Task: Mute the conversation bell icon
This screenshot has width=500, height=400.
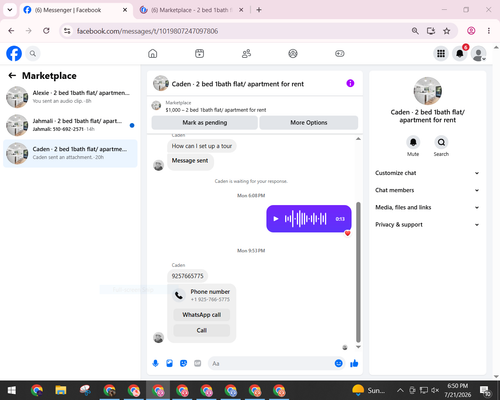Action: [413, 142]
